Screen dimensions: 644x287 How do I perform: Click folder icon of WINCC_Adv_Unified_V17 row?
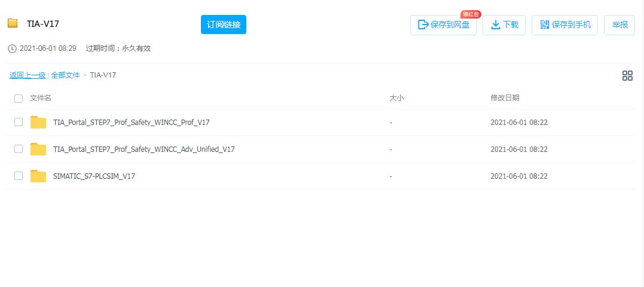click(x=38, y=149)
